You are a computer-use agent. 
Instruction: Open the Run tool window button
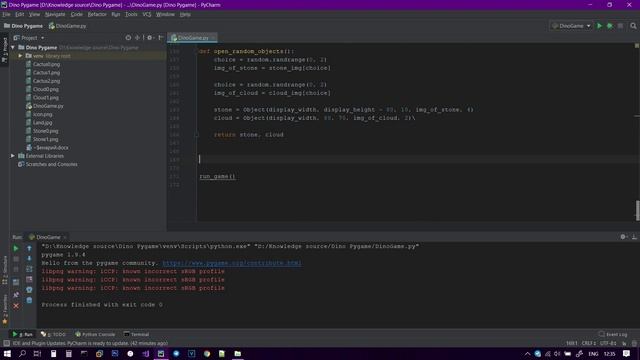coord(23,334)
